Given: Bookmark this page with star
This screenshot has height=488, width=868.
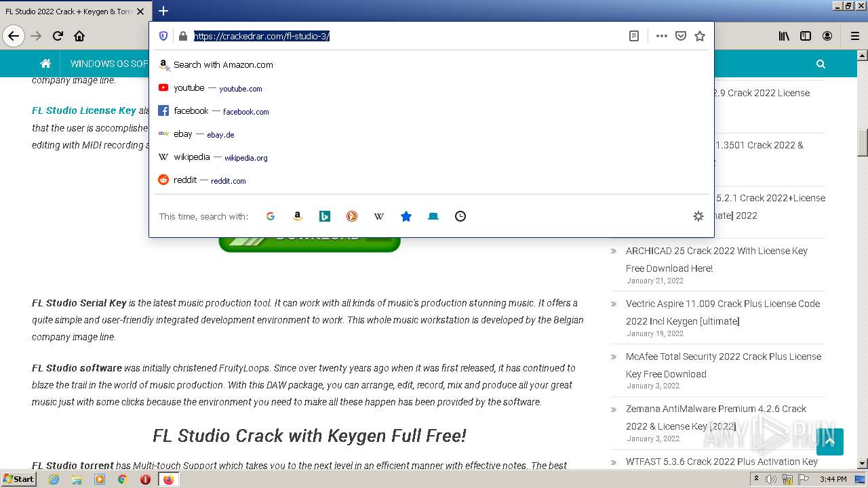Looking at the screenshot, I should (x=700, y=36).
